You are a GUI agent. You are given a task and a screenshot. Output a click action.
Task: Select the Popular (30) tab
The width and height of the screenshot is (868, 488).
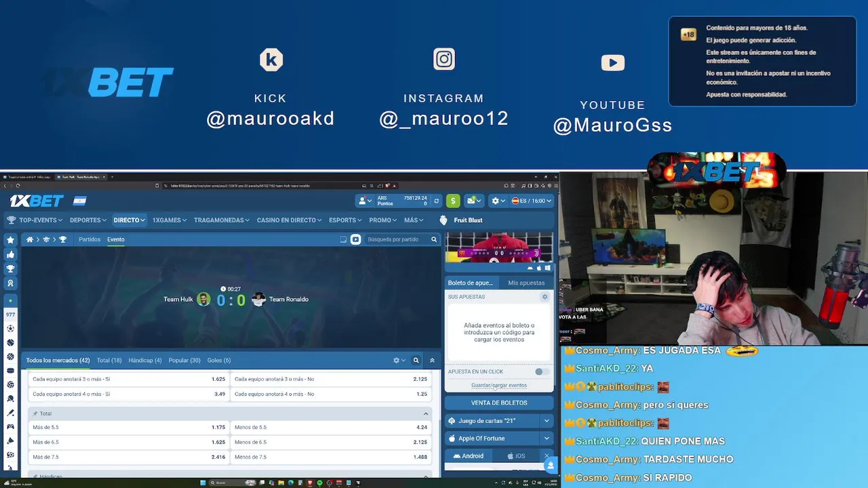point(184,361)
